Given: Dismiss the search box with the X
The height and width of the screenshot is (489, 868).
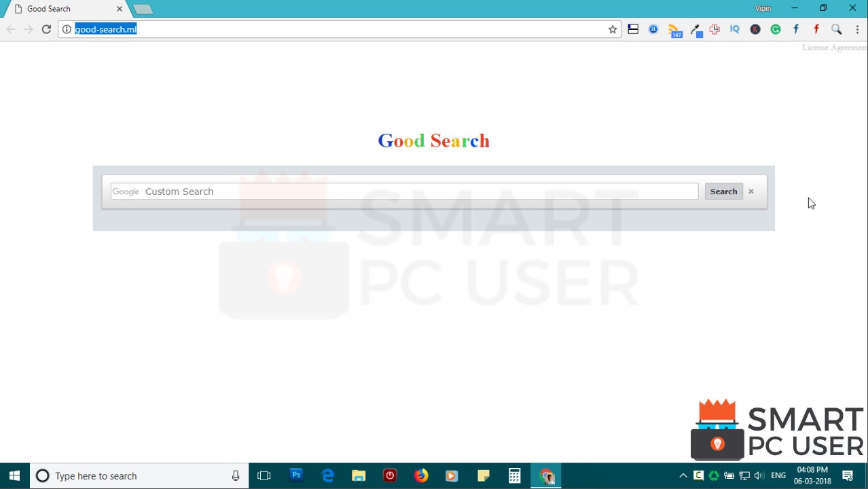Looking at the screenshot, I should click(x=751, y=191).
